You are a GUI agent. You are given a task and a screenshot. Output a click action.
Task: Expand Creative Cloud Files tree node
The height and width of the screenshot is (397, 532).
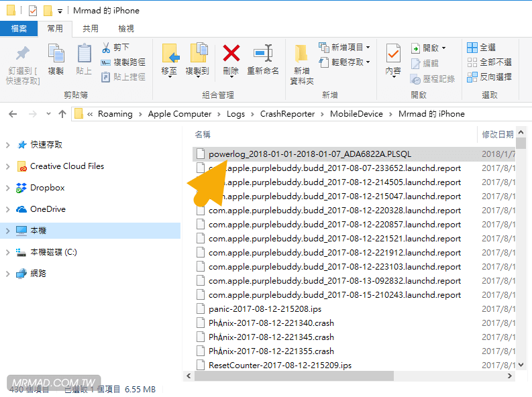[x=8, y=166]
